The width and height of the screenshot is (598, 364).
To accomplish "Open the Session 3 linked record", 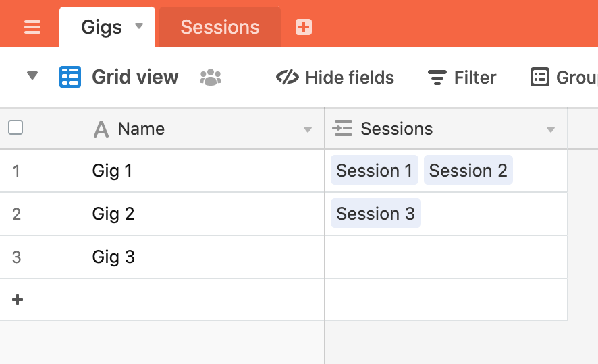I will [376, 213].
